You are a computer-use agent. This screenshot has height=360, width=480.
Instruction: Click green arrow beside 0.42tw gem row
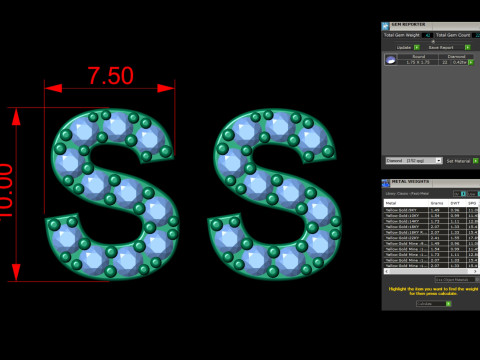point(471,62)
